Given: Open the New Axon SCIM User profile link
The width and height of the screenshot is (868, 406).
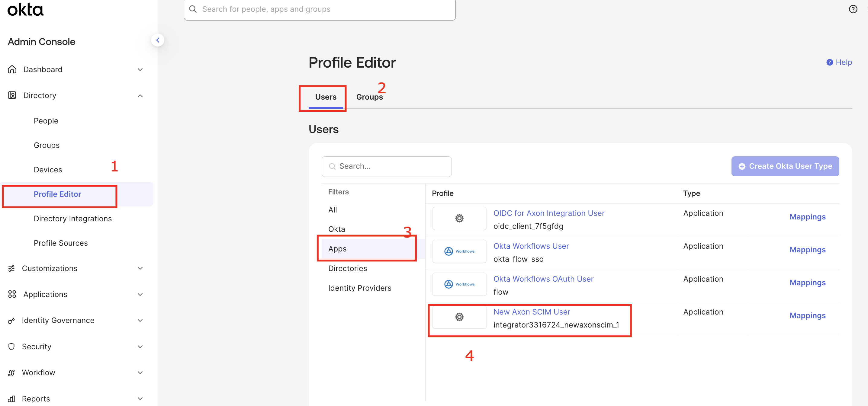Looking at the screenshot, I should 531,312.
